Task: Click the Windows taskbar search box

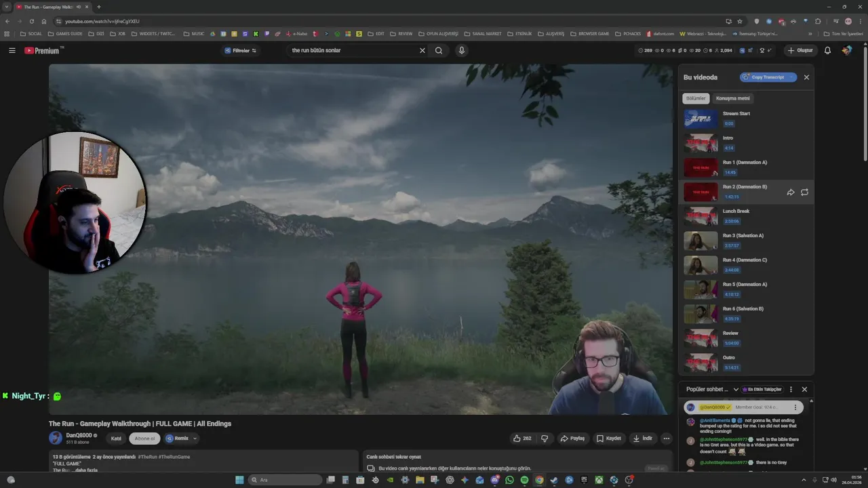Action: point(285,480)
